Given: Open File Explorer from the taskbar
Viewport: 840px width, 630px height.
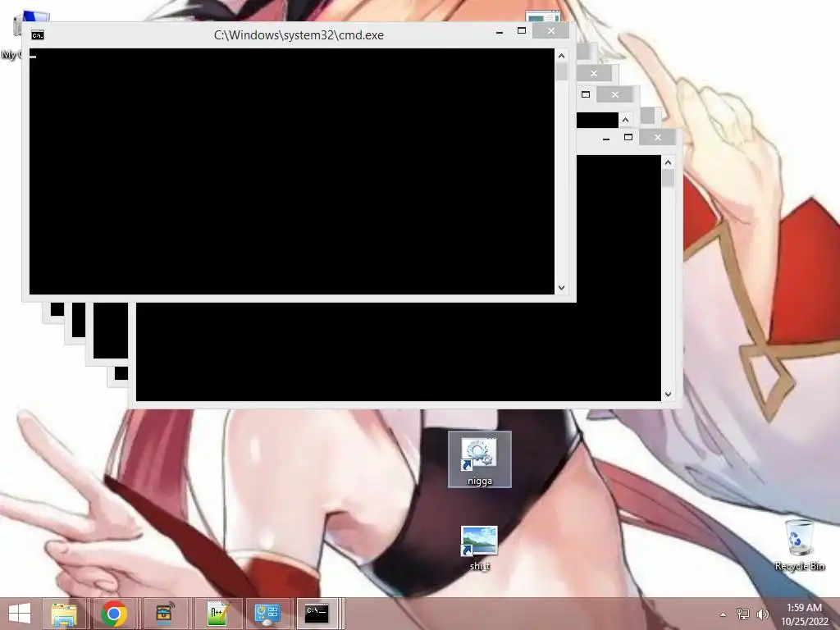Looking at the screenshot, I should pyautogui.click(x=64, y=614).
